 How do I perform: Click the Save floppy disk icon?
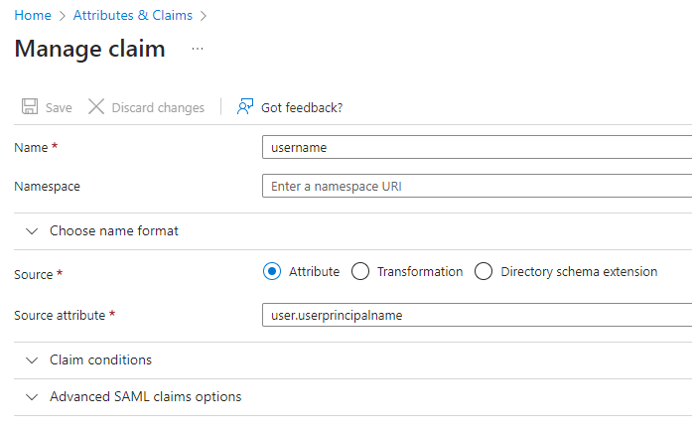[30, 107]
